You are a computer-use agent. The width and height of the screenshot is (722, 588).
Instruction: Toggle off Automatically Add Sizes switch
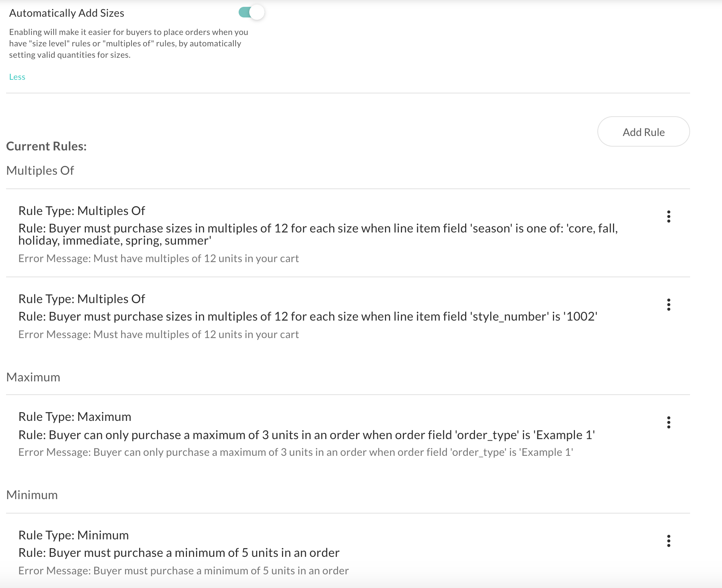tap(251, 13)
